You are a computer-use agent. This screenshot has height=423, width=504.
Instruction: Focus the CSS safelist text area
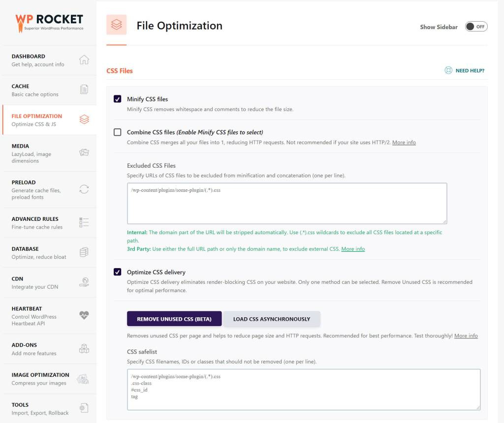pos(303,390)
